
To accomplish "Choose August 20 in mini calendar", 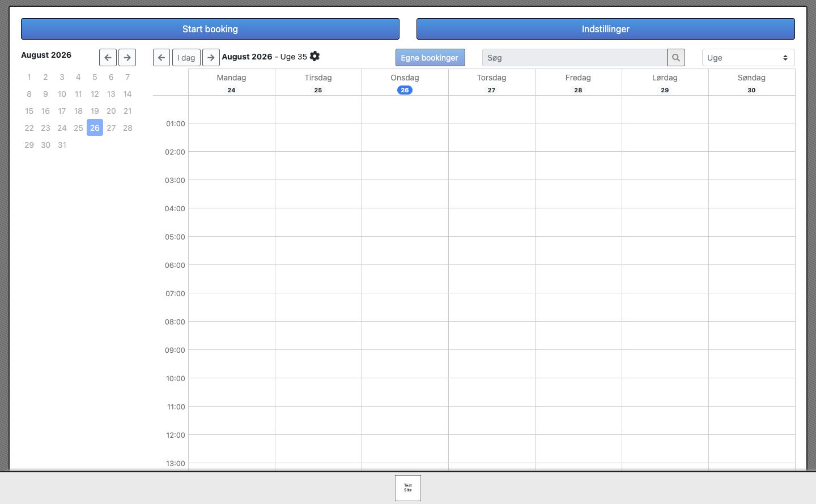I will click(x=111, y=111).
